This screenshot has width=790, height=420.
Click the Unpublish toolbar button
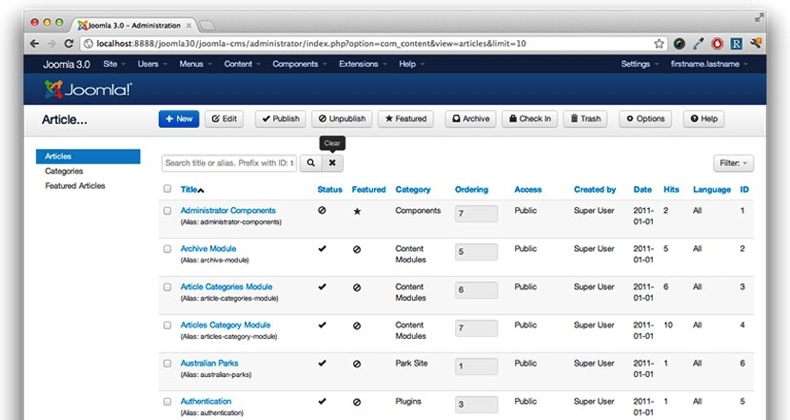pyautogui.click(x=342, y=119)
